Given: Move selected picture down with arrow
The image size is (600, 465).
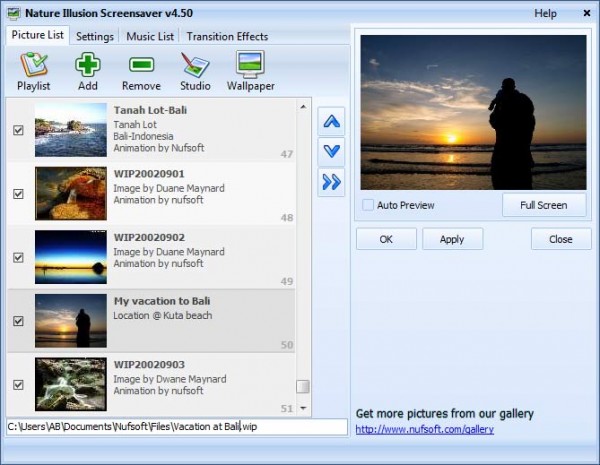Looking at the screenshot, I should 332,152.
